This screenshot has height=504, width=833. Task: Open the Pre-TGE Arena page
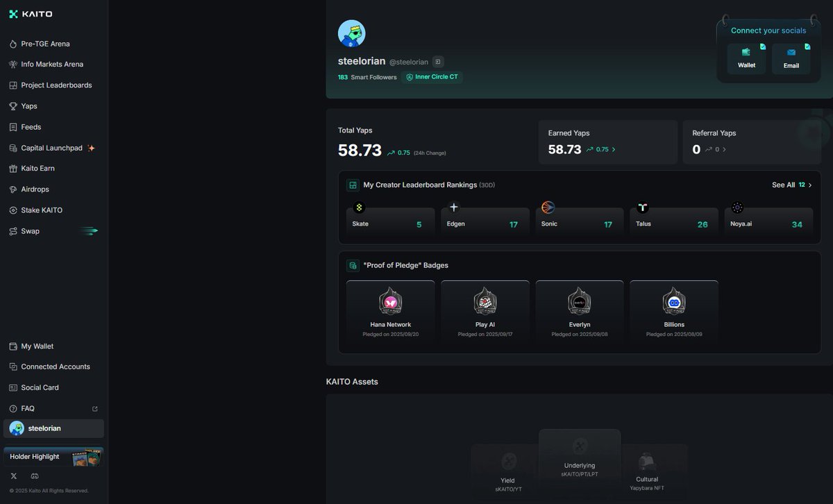pos(45,44)
